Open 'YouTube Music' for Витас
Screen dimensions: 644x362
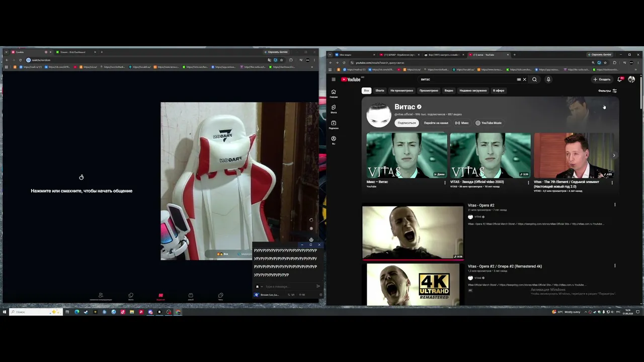[x=489, y=123]
